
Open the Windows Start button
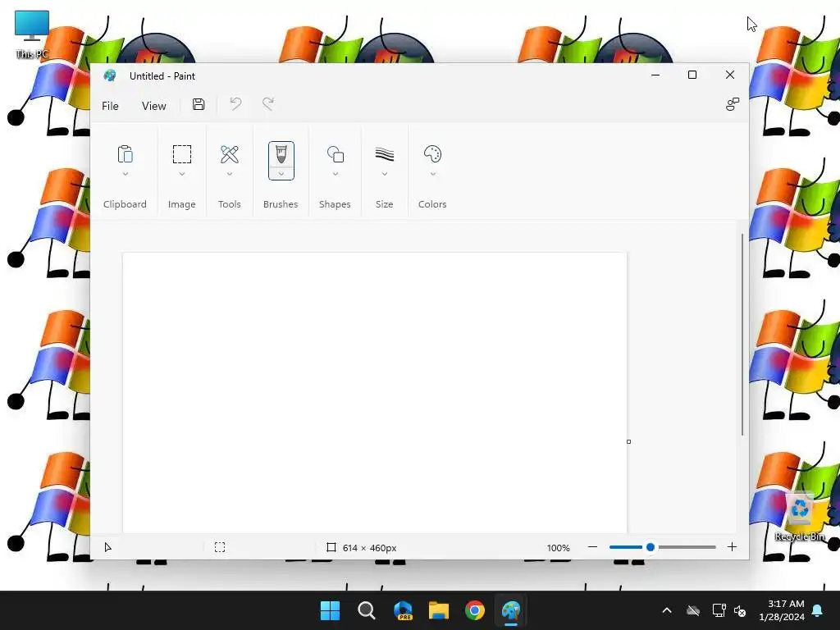[330, 610]
